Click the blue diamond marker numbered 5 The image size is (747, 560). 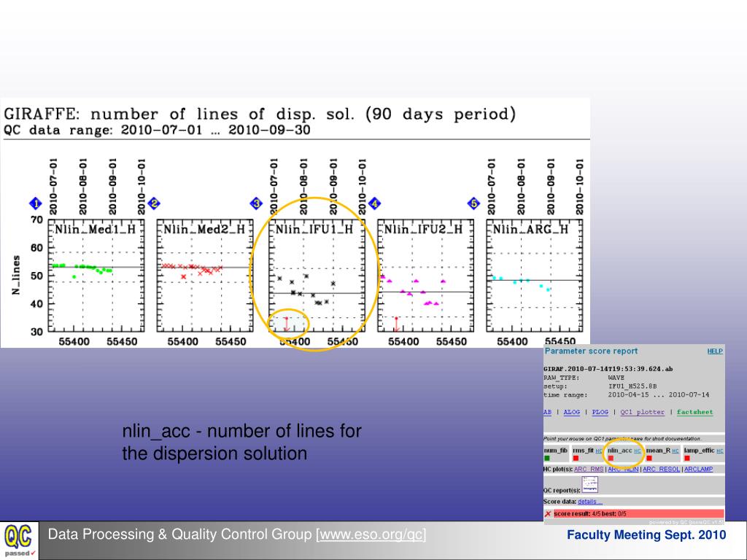(473, 204)
